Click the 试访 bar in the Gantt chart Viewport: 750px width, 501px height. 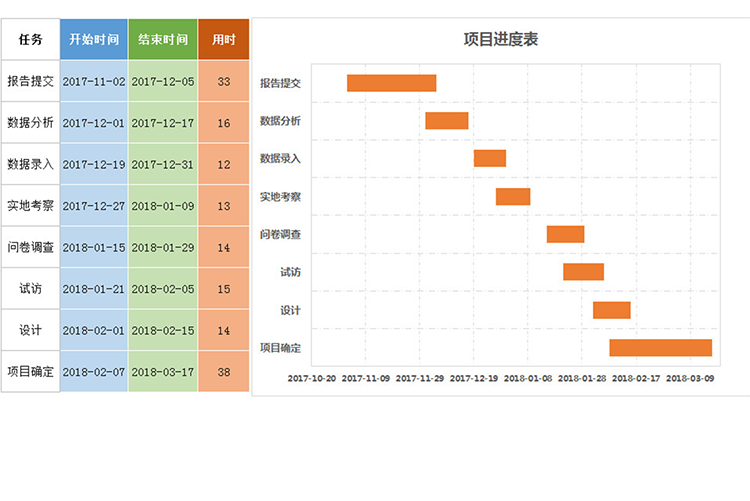pyautogui.click(x=583, y=272)
